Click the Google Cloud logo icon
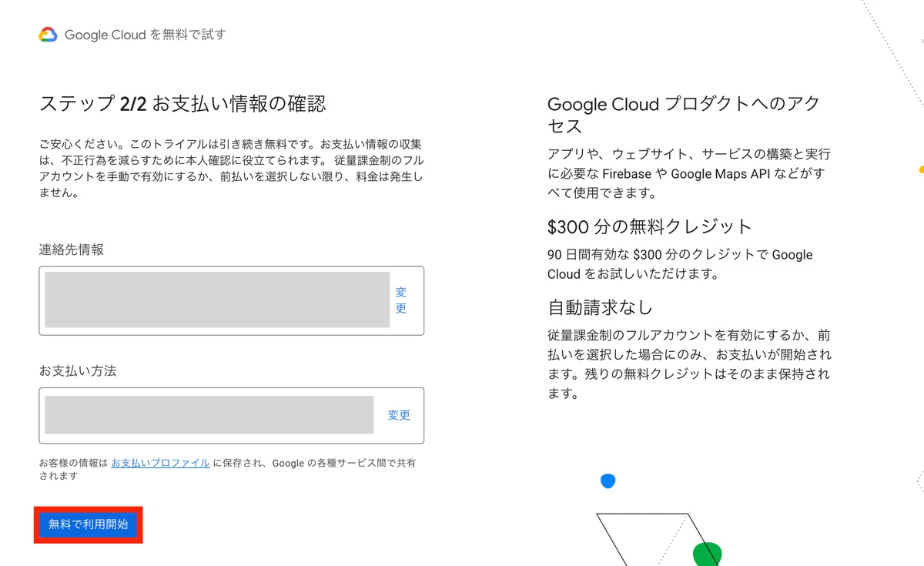 [48, 35]
